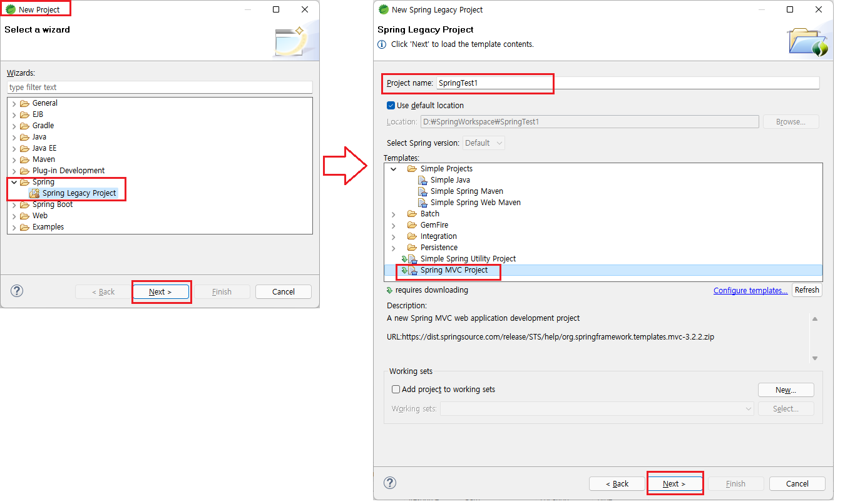This screenshot has height=504, width=850.
Task: Click the help icon in Spring Legacy Project dialog
Action: [390, 483]
